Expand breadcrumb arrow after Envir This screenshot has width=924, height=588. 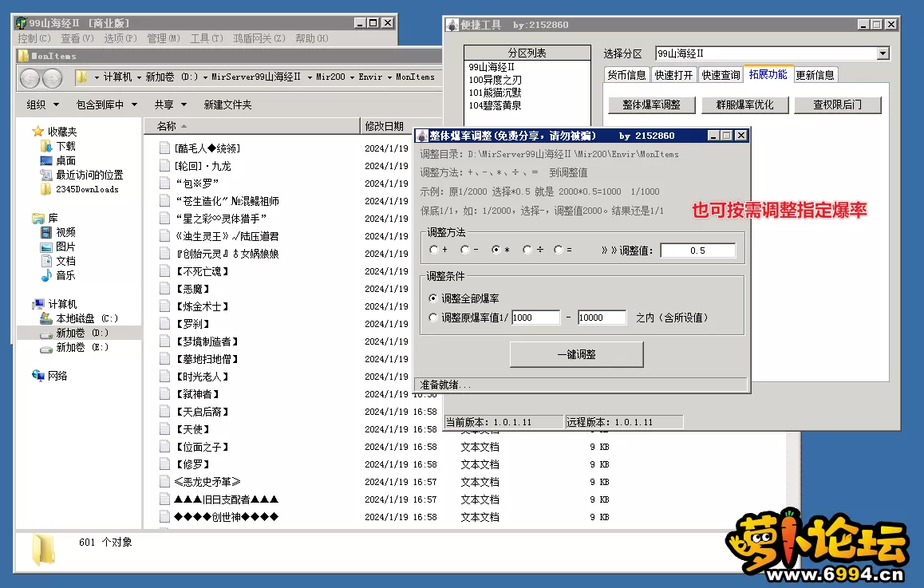389,77
